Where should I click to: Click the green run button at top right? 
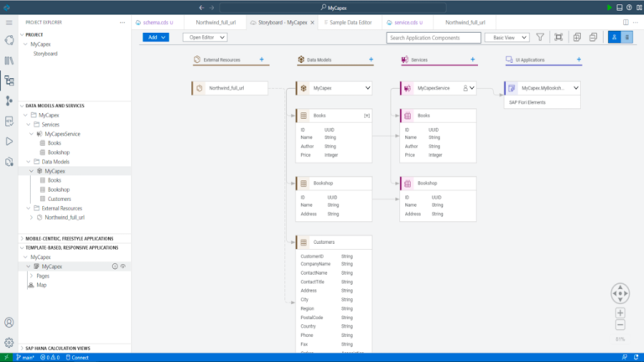pyautogui.click(x=609, y=7)
